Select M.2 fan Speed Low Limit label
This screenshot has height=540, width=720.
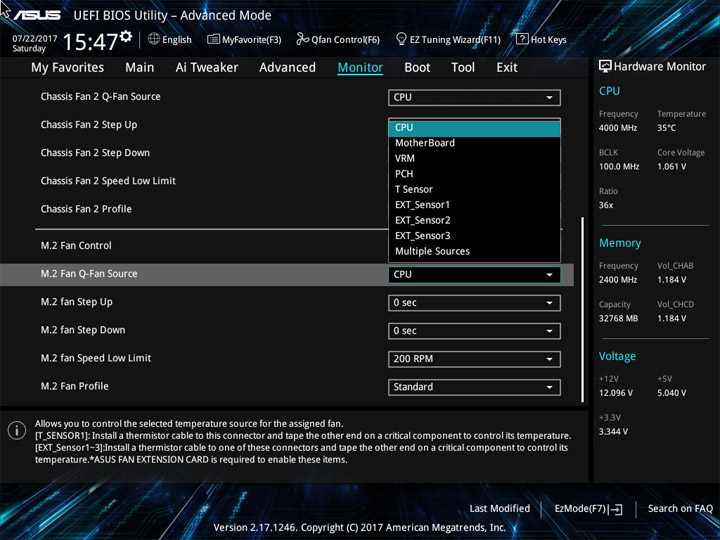click(96, 358)
